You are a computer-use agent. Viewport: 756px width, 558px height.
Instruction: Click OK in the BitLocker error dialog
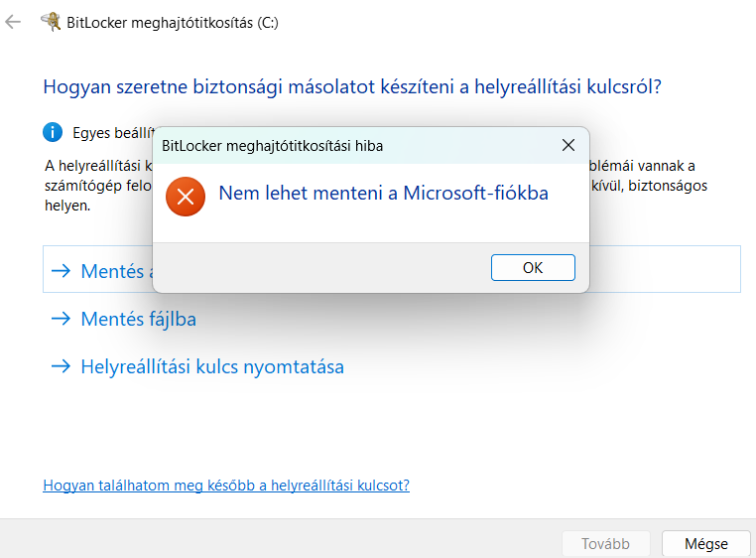click(x=533, y=267)
